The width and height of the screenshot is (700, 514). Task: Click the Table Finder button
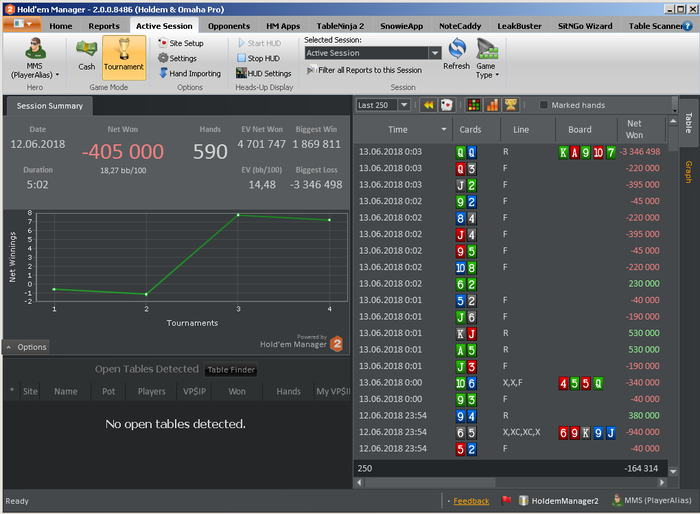[x=231, y=370]
